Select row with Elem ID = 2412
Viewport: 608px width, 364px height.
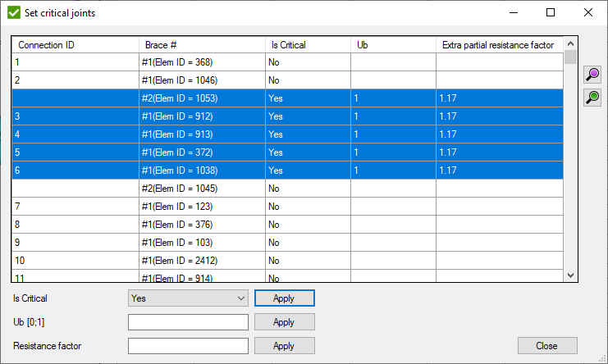(202, 261)
